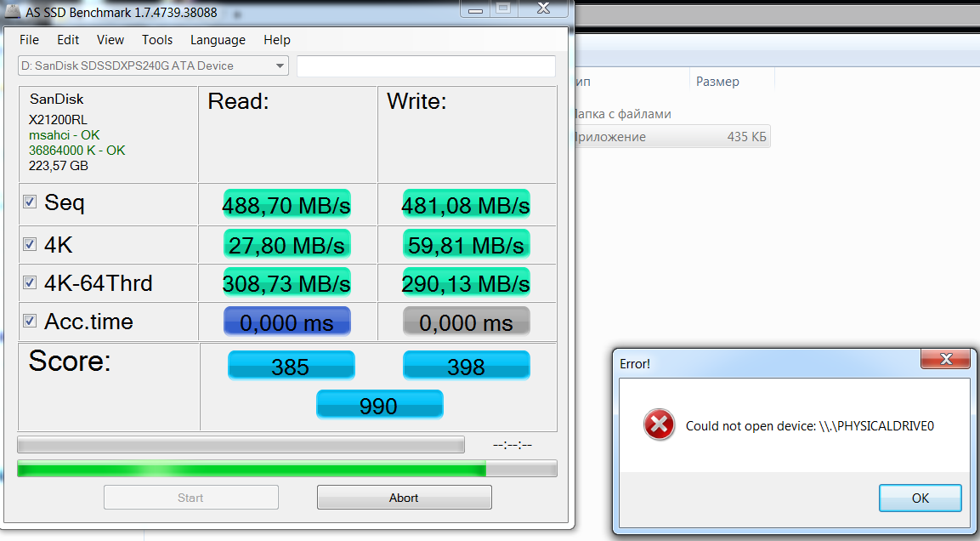980x541 pixels.
Task: Click the empty text field beside drive selector
Action: (426, 66)
